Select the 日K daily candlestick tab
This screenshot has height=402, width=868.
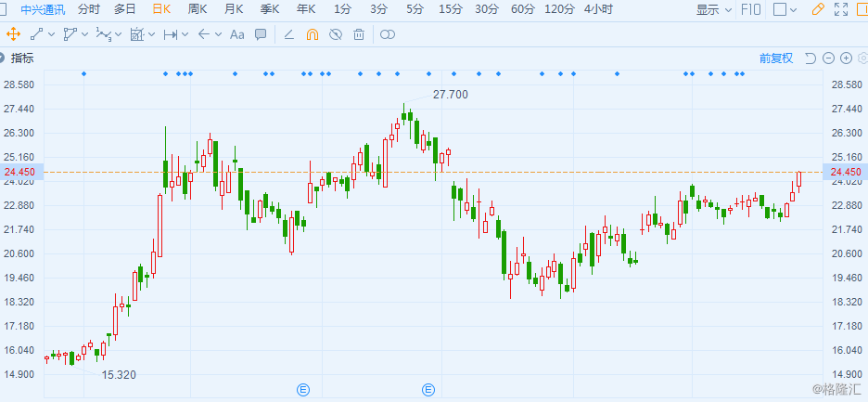(x=161, y=9)
